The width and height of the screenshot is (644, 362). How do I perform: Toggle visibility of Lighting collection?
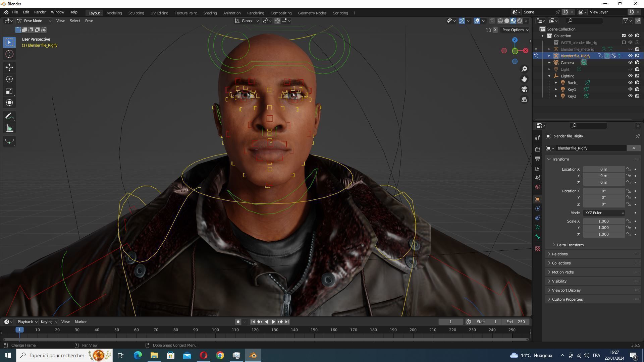coord(630,76)
